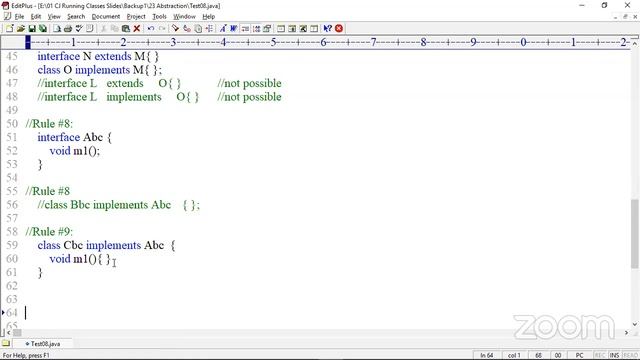640x360 pixels.
Task: Click the scroll down arrow of the editor
Action: pos(635,324)
